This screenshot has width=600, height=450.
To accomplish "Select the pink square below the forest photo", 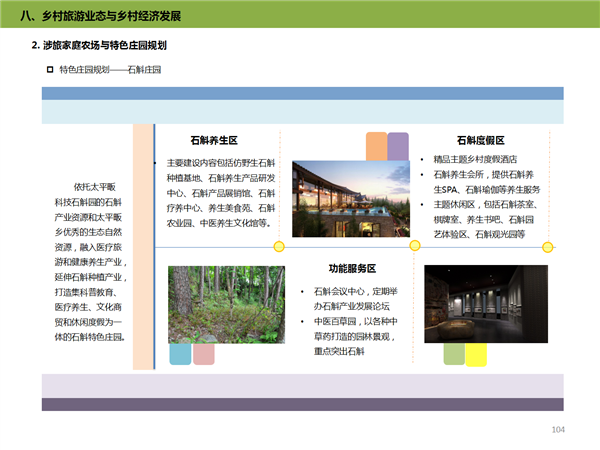I will pos(203,353).
